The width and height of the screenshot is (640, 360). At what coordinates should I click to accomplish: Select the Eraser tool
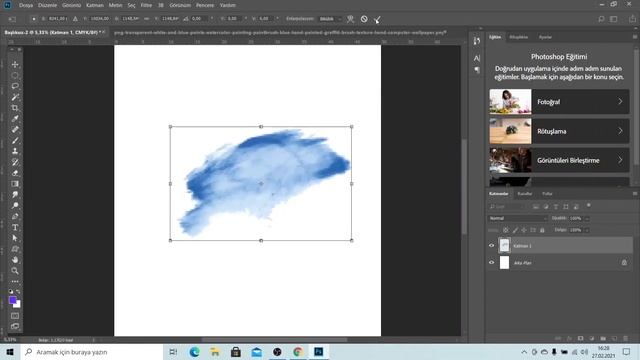tap(15, 173)
